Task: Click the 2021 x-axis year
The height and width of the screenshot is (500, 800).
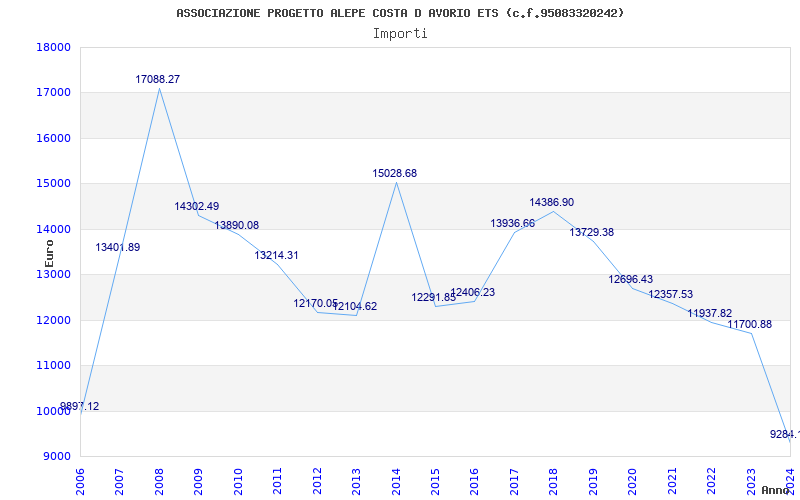Action: pos(672,482)
